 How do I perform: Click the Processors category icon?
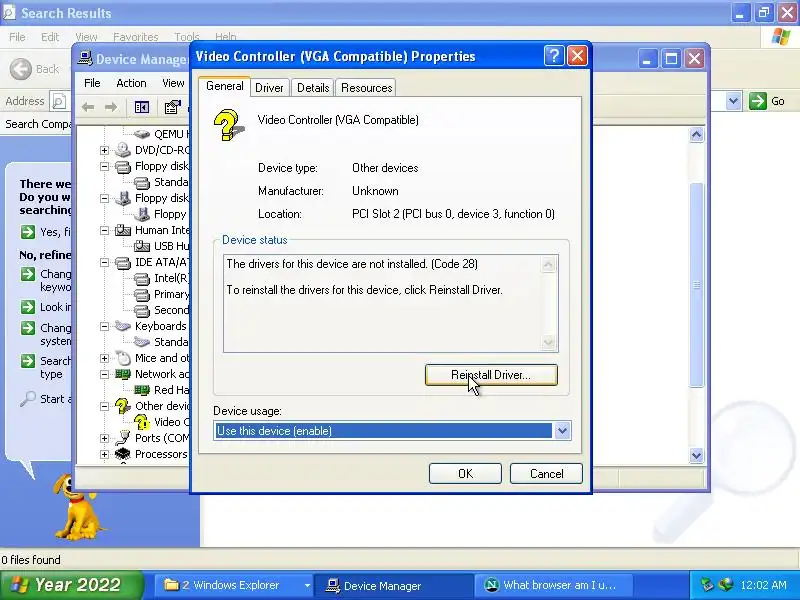[122, 454]
